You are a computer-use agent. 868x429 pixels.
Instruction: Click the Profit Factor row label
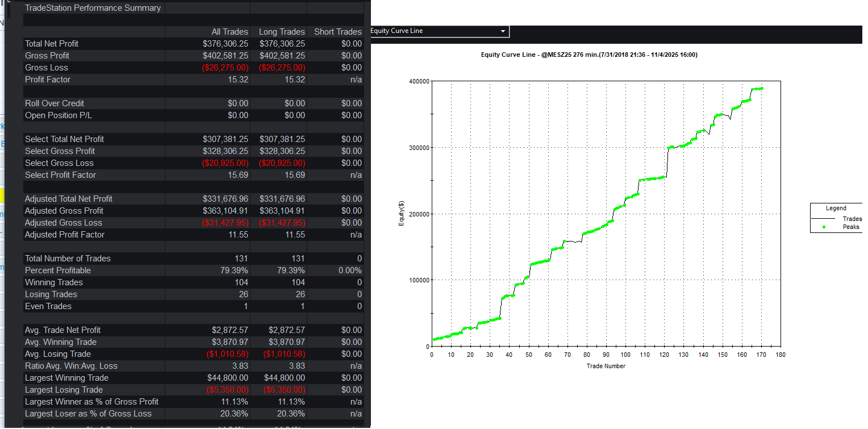(48, 80)
